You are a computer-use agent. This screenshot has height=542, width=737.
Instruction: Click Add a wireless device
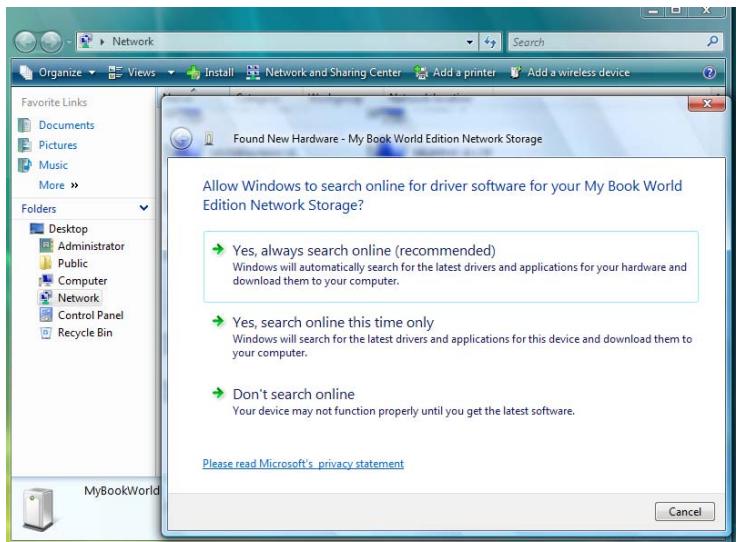(570, 72)
